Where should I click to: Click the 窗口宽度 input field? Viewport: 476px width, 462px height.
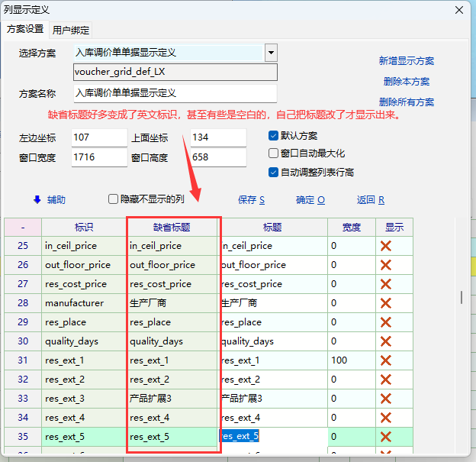click(98, 158)
